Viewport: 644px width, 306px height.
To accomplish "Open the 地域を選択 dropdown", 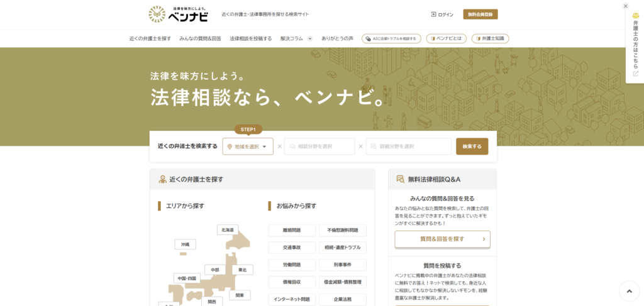I will pos(248,146).
